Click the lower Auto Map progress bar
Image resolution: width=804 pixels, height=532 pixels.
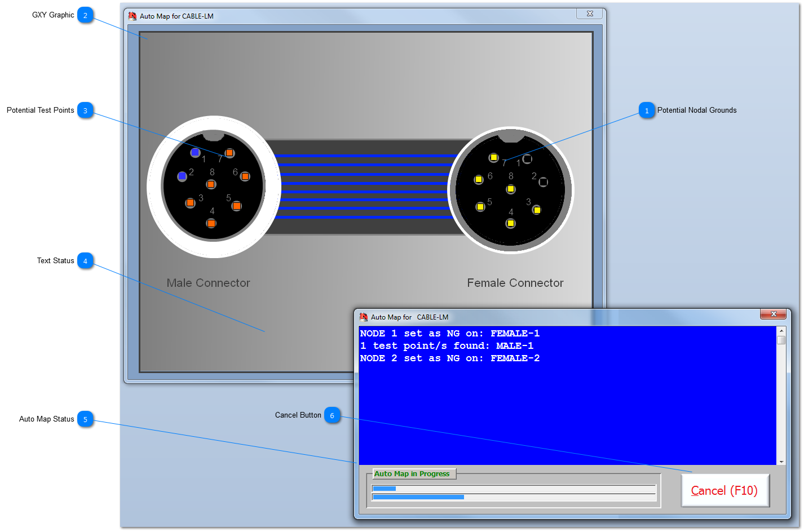pos(514,497)
